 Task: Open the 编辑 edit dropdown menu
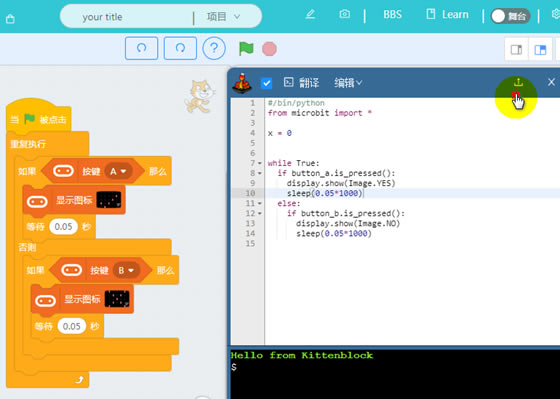coord(348,83)
